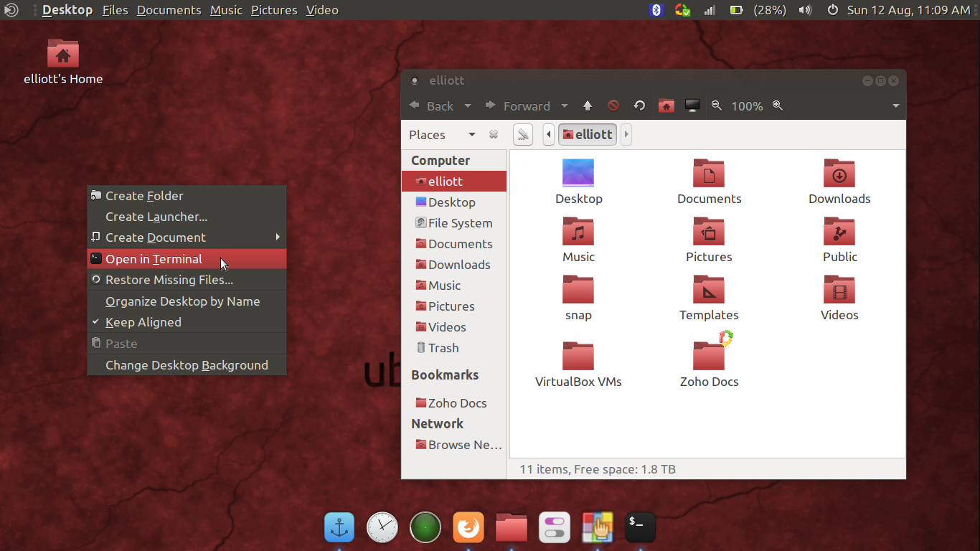Open Videos in the sidebar
Image resolution: width=980 pixels, height=551 pixels.
pos(454,327)
